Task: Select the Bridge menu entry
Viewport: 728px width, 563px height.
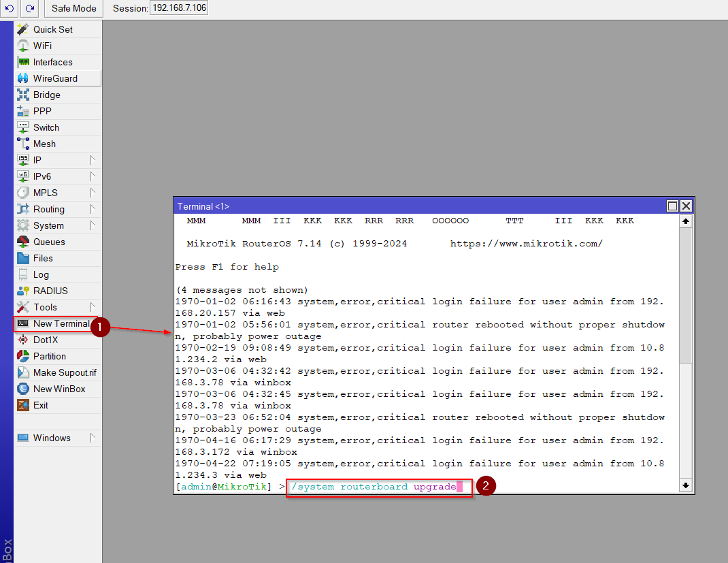Action: (58, 95)
